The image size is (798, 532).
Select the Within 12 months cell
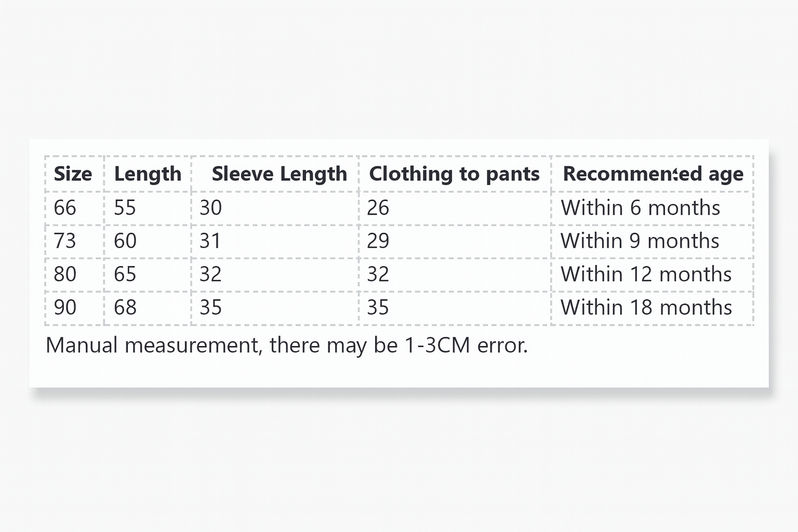646,274
